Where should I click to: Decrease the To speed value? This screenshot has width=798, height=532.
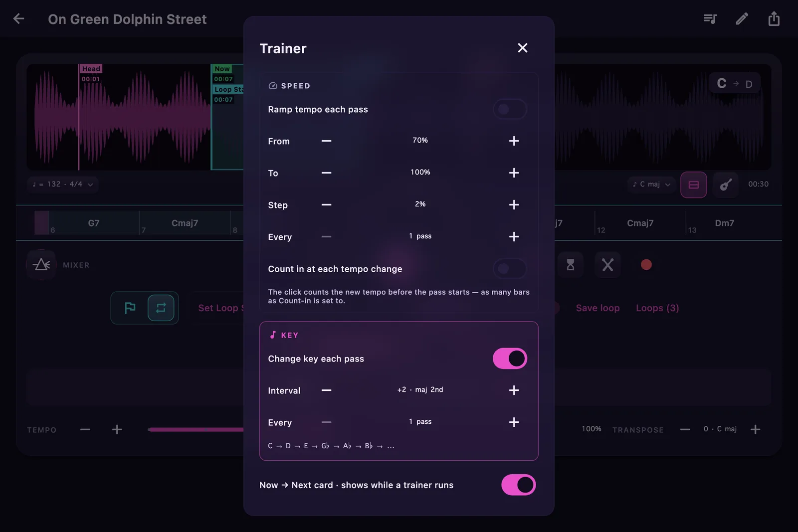[x=326, y=173]
